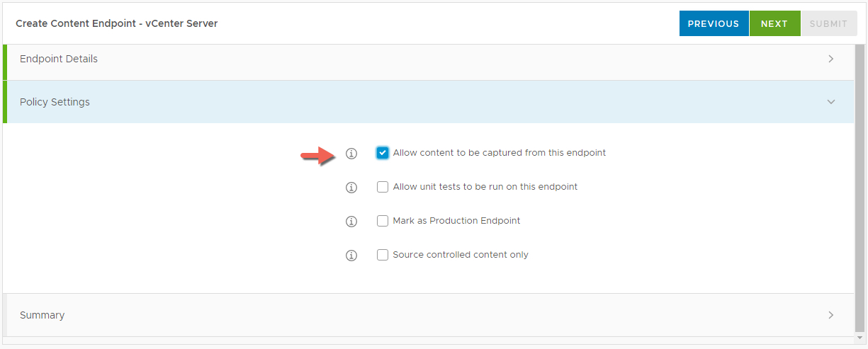Click info icon beside source controlled option
868x349 pixels.
point(351,256)
